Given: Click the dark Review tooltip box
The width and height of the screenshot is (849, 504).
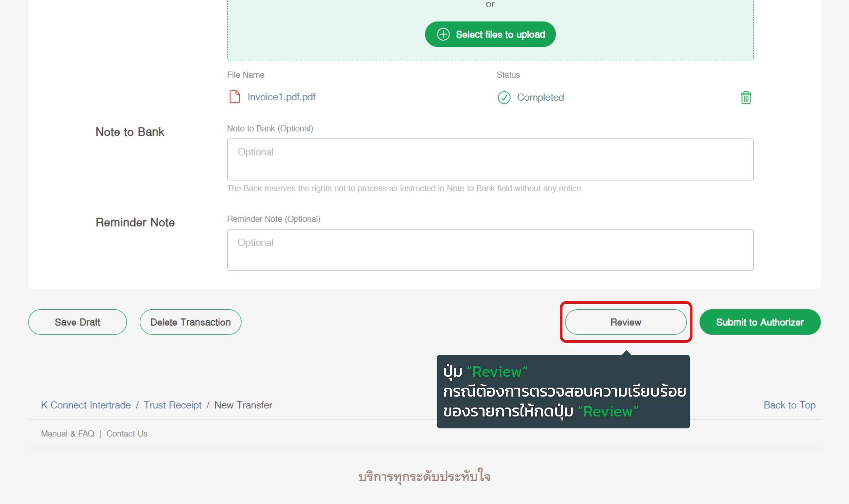Looking at the screenshot, I should tap(563, 391).
